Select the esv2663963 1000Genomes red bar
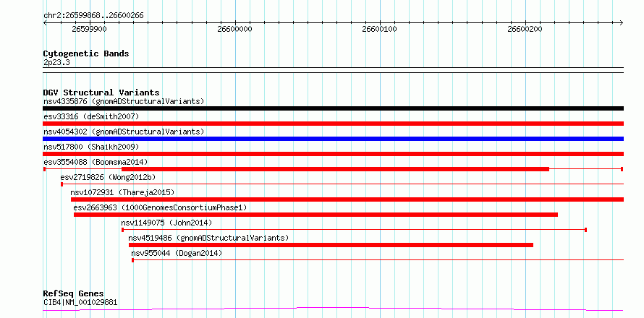The height and width of the screenshot is (318, 644). pyautogui.click(x=315, y=215)
